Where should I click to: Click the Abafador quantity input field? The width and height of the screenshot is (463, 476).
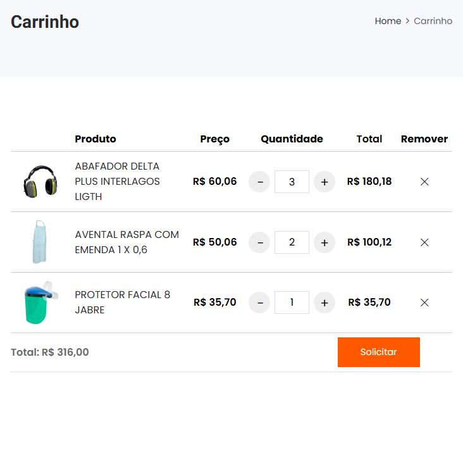point(292,182)
